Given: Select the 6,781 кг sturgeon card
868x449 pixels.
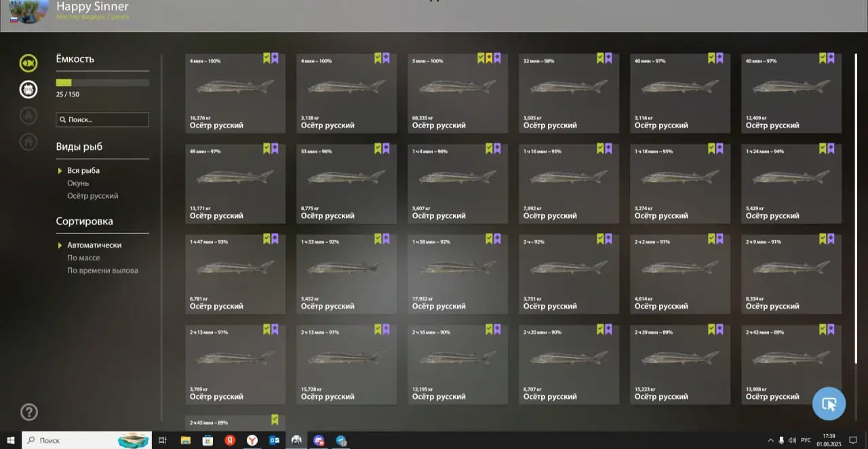Looking at the screenshot, I should (235, 274).
